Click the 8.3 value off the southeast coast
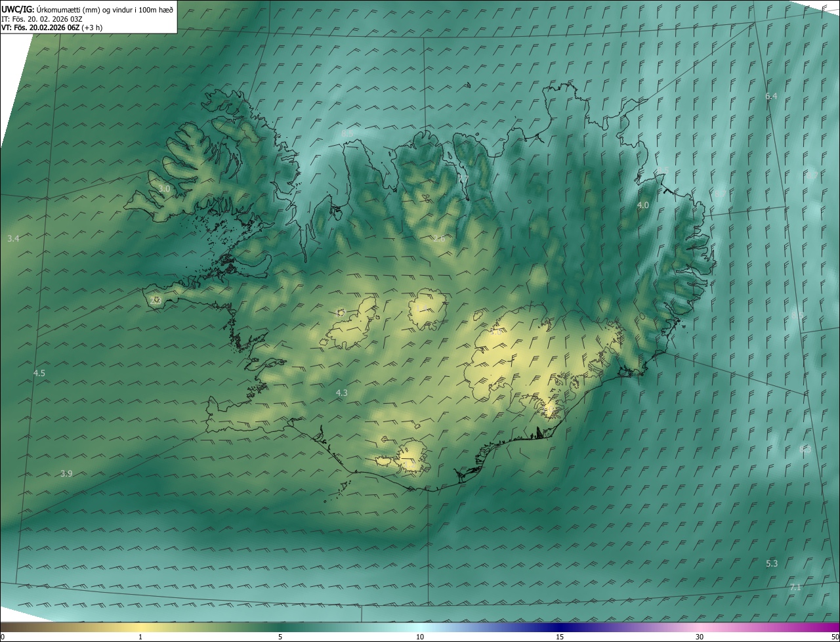This screenshot has width=840, height=642. coord(805,449)
